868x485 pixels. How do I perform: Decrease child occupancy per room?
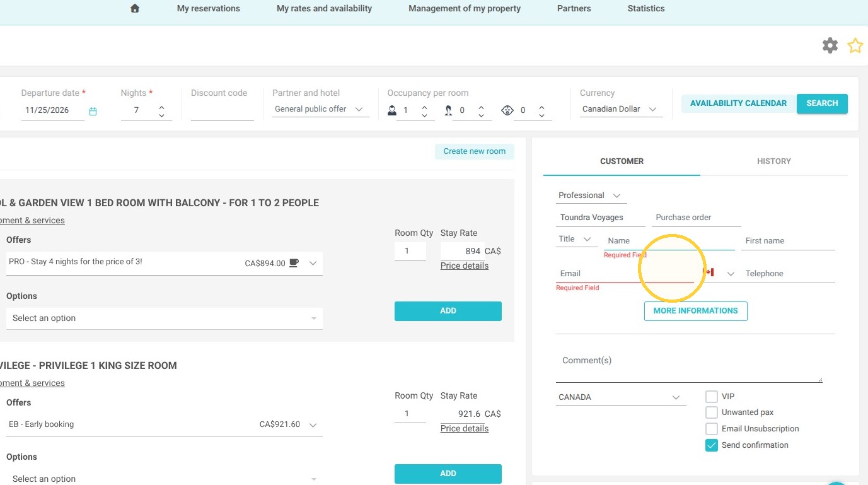coord(481,115)
